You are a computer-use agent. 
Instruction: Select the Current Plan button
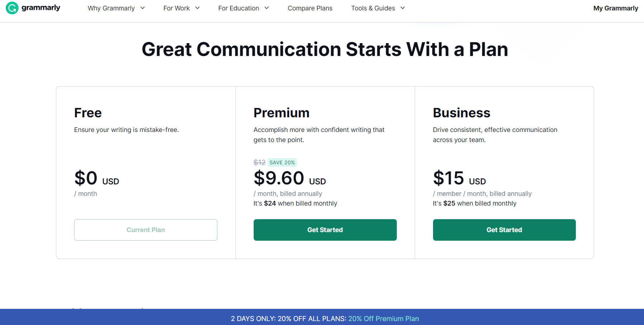click(145, 230)
